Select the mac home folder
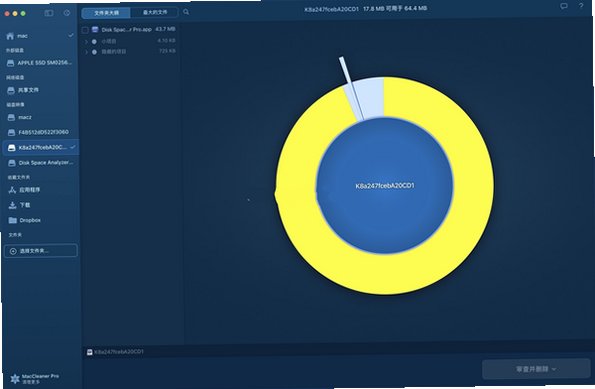Viewport: 595px width, 389px height. 39,36
